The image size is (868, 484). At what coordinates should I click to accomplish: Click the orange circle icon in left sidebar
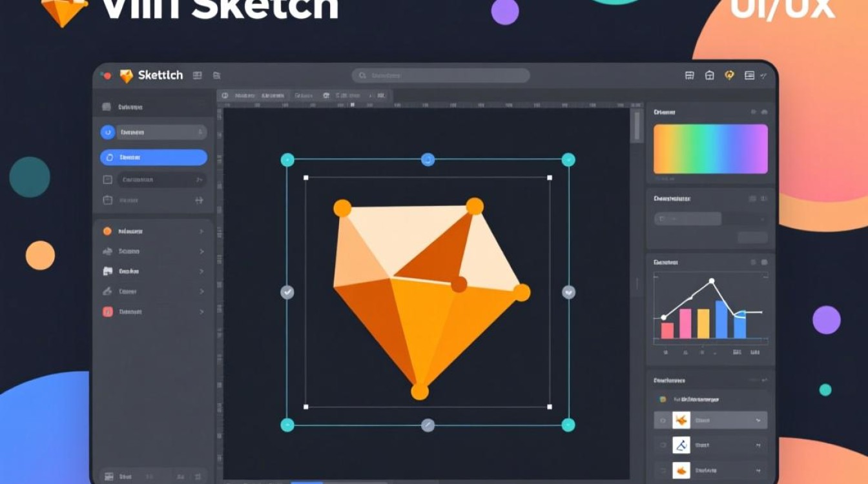107,231
